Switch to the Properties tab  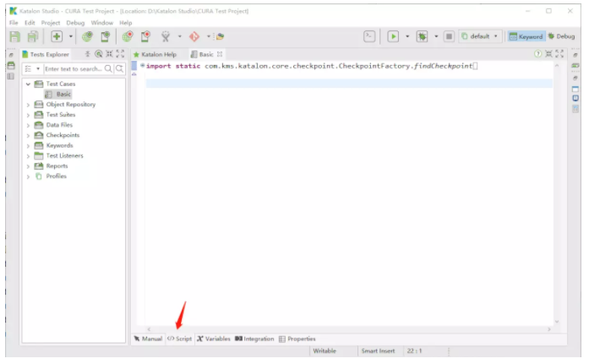pos(297,339)
